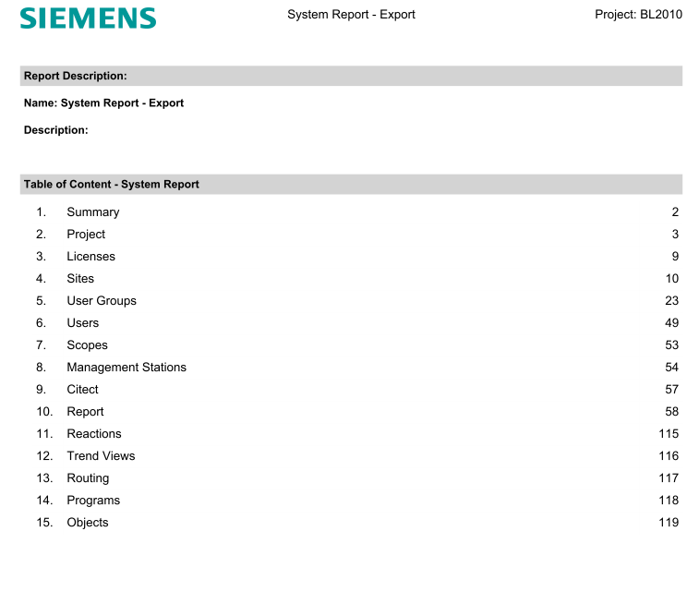The width and height of the screenshot is (699, 616).
Task: Click the Citect entry
Action: [x=82, y=390]
